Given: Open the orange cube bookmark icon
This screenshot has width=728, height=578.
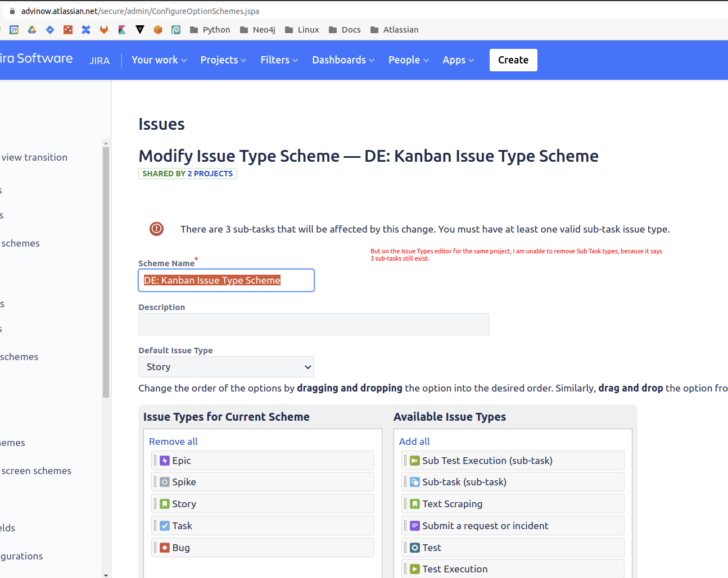Looking at the screenshot, I should [x=158, y=30].
